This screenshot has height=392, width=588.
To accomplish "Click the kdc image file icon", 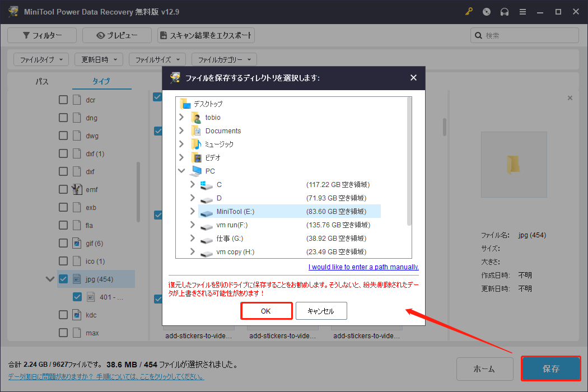I will (x=77, y=315).
